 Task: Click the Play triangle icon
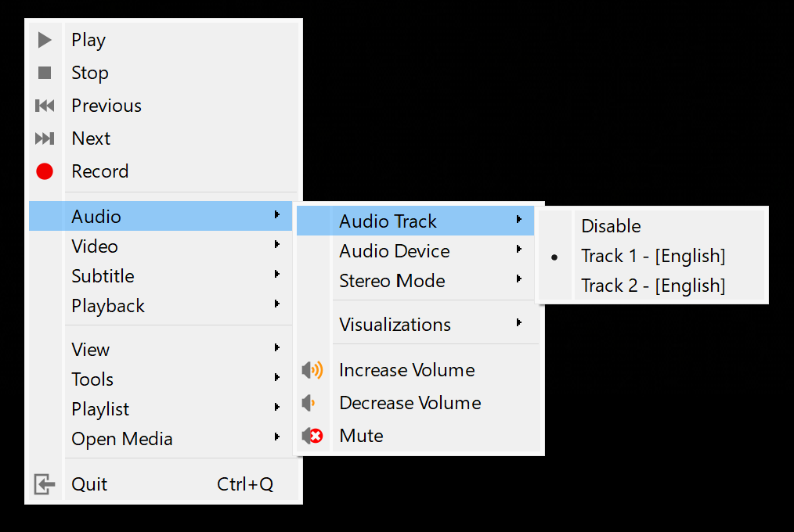click(x=45, y=40)
